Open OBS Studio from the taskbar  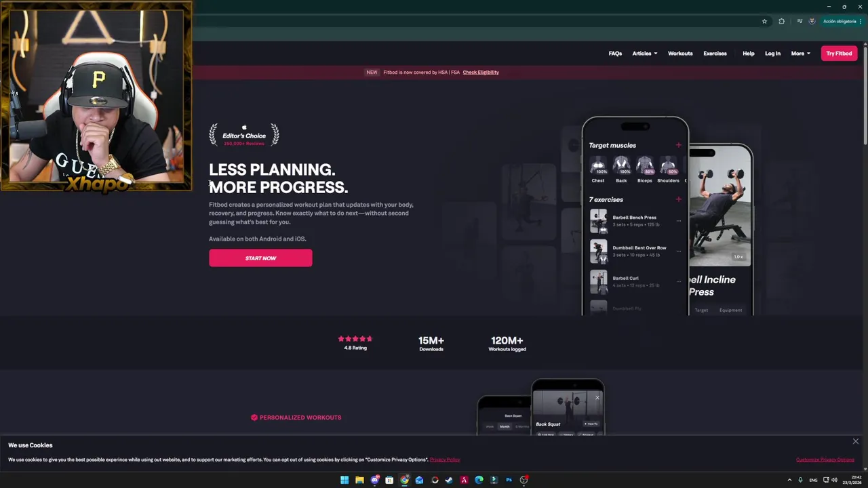click(x=524, y=480)
